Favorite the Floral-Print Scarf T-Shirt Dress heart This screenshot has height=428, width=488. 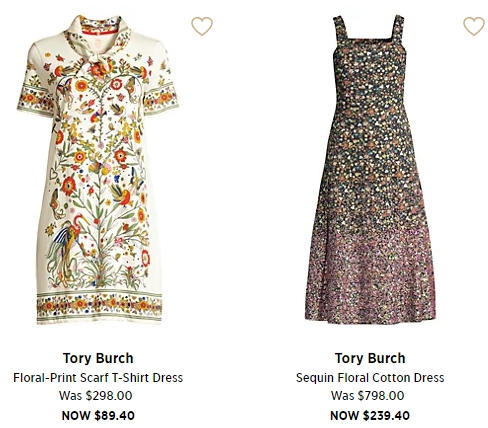pyautogui.click(x=202, y=26)
